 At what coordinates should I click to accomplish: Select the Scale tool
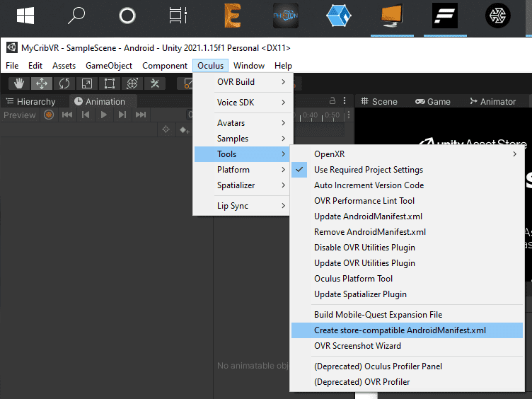[87, 83]
